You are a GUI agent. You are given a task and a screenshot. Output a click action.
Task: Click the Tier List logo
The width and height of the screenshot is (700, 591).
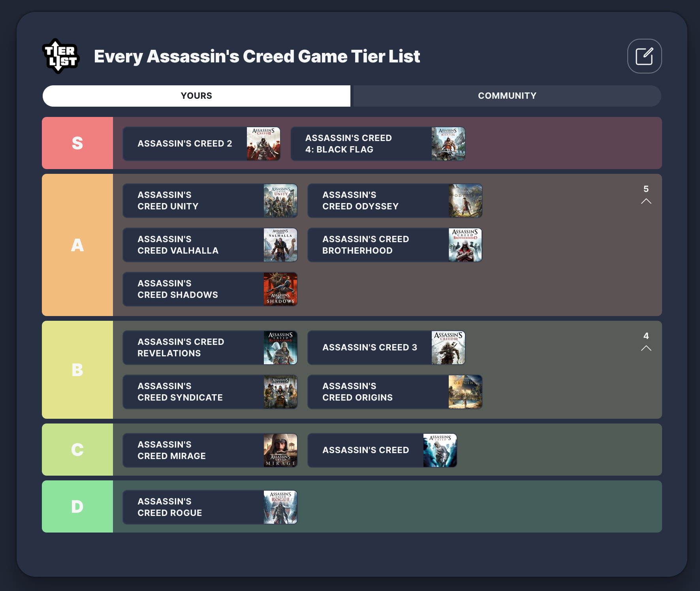point(61,56)
